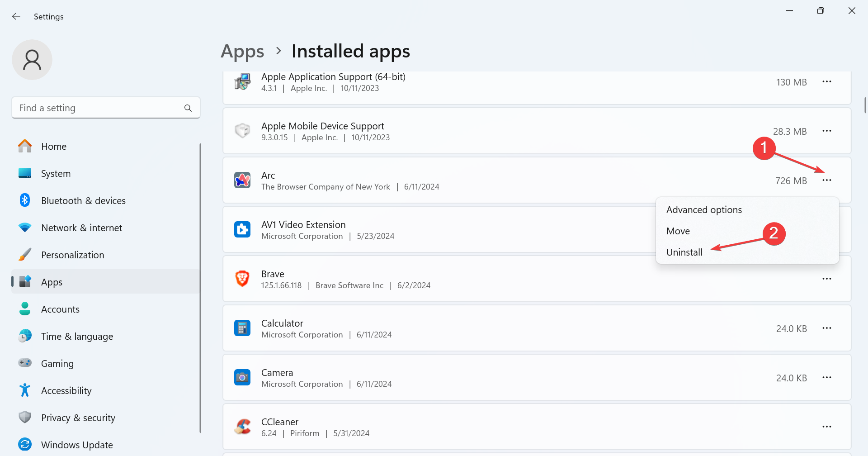868x456 pixels.
Task: Click the three dots beside Arc
Action: (x=827, y=180)
